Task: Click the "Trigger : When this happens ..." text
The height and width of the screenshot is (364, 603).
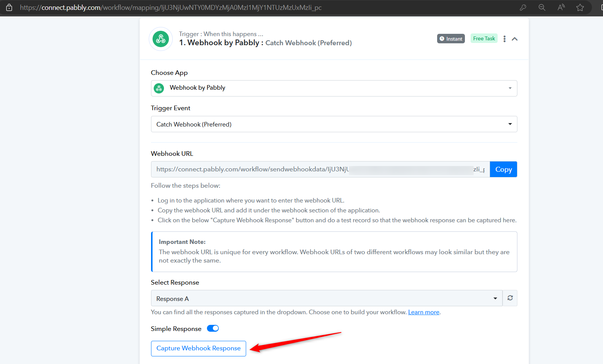Action: click(221, 34)
